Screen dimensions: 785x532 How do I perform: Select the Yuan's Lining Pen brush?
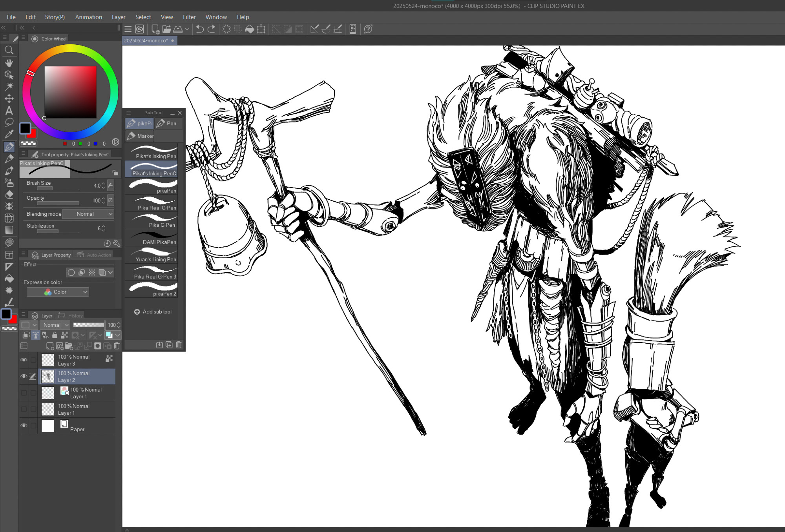[152, 255]
